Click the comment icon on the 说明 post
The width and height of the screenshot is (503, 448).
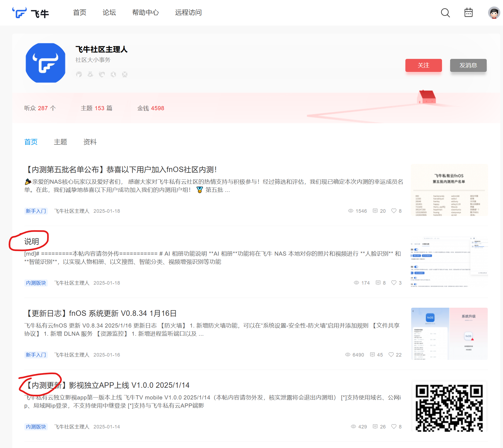[378, 283]
